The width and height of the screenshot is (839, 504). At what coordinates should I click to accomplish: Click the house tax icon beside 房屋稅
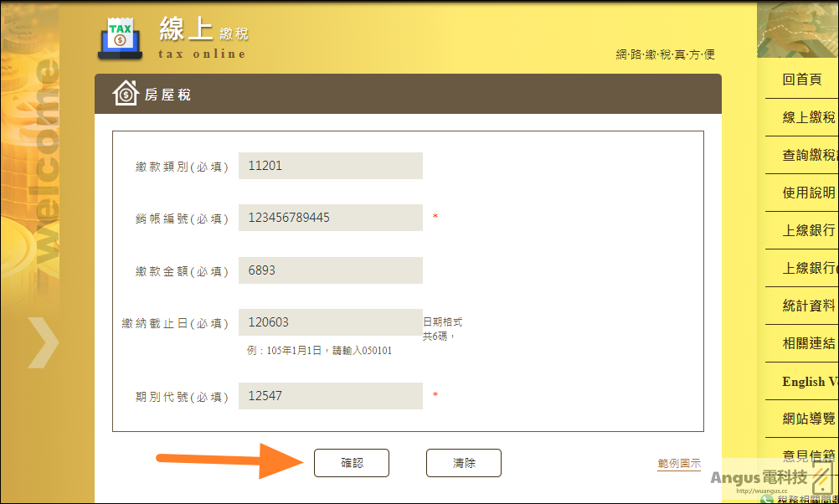coord(126,93)
